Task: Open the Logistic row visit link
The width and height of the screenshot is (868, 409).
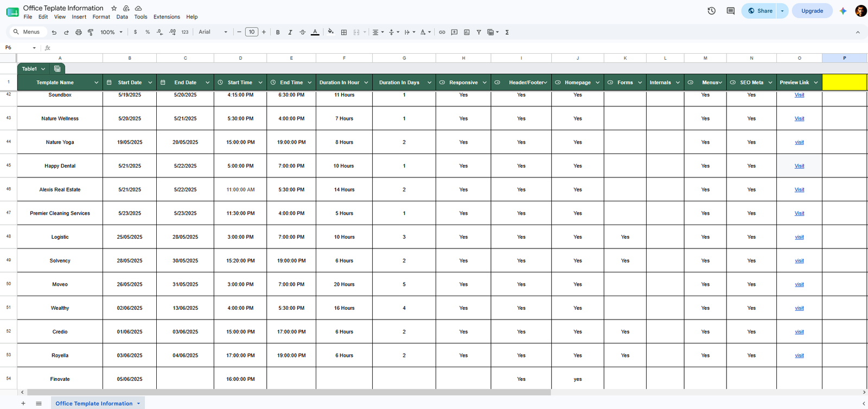Action: tap(799, 237)
